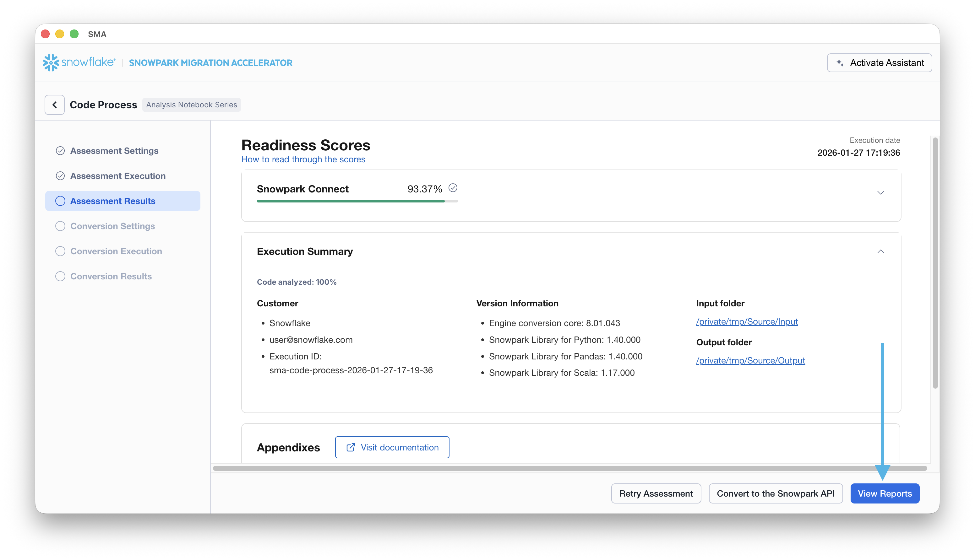Click Assessment Results step circle icon
975x560 pixels.
(60, 201)
